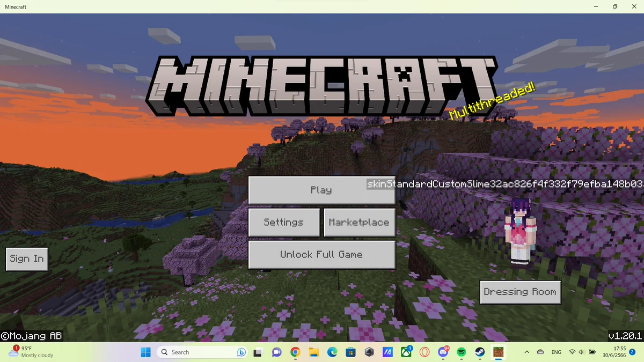This screenshot has height=362, width=644.
Task: Open the Xbox app from the taskbar
Action: point(406,352)
